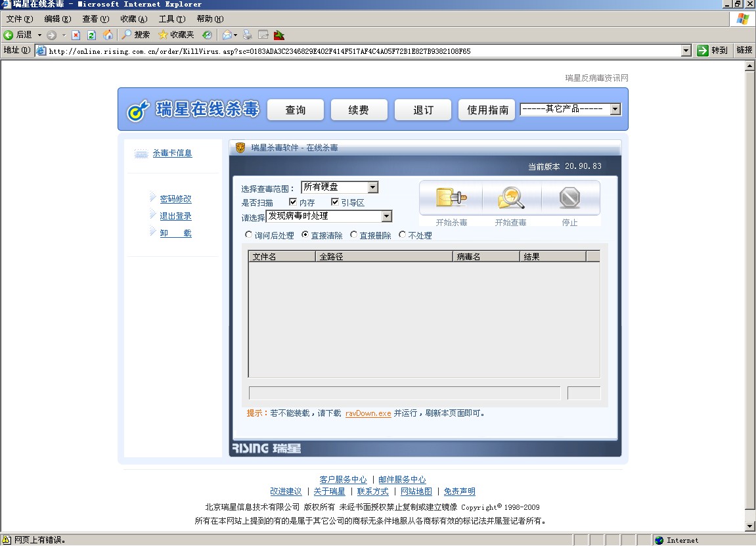Image resolution: width=756 pixels, height=546 pixels.
Task: Click the 查询 button
Action: point(296,110)
